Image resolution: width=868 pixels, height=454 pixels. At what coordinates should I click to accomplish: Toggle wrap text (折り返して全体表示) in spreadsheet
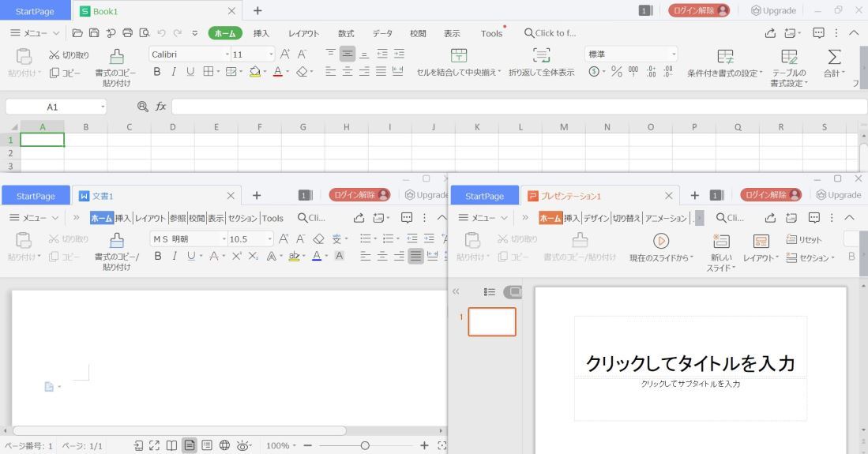tap(541, 55)
